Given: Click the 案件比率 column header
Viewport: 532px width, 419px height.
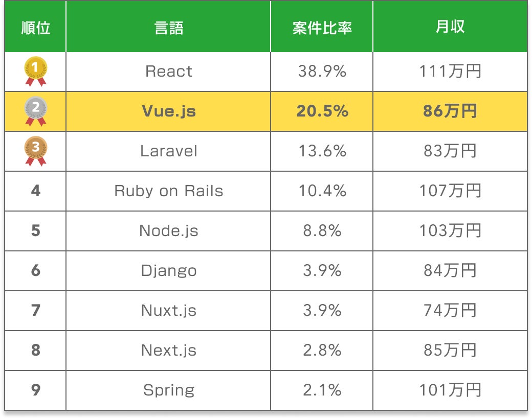Looking at the screenshot, I should [322, 27].
